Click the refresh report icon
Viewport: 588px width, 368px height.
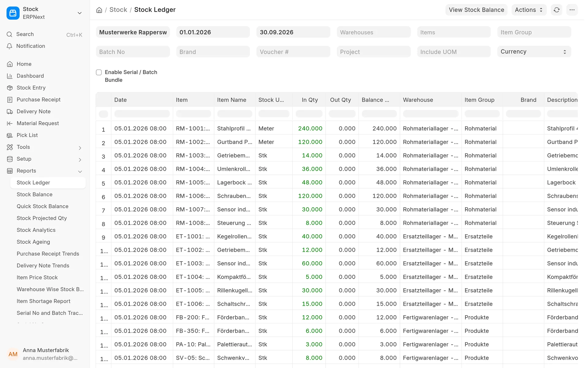coord(556,10)
